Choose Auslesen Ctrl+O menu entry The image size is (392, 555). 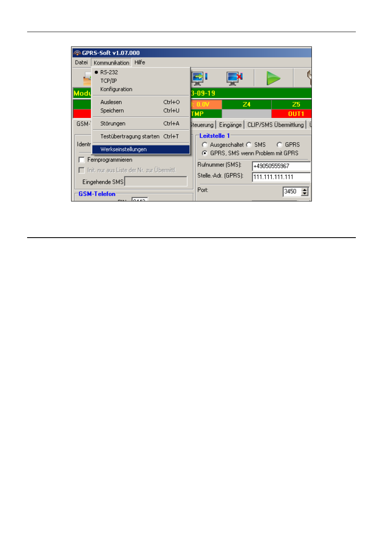click(x=141, y=102)
